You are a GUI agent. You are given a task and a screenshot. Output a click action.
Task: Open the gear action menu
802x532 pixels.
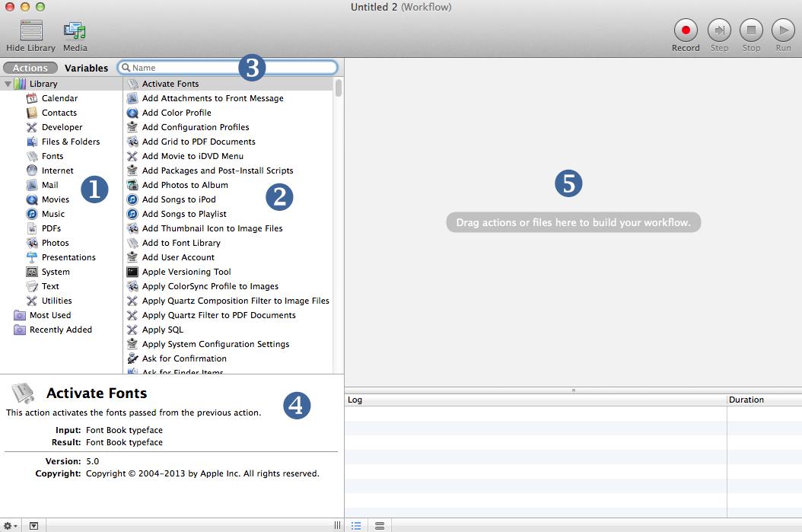coord(10,525)
